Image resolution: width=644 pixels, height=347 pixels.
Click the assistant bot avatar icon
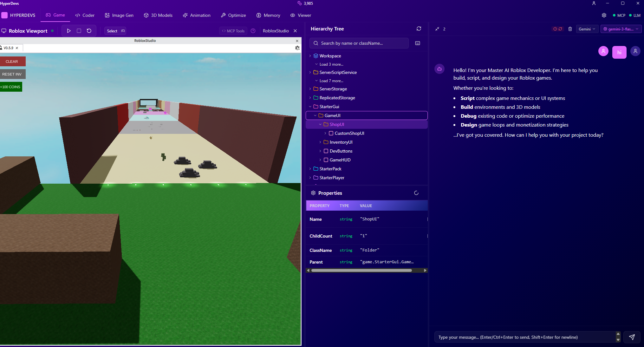pyautogui.click(x=439, y=69)
